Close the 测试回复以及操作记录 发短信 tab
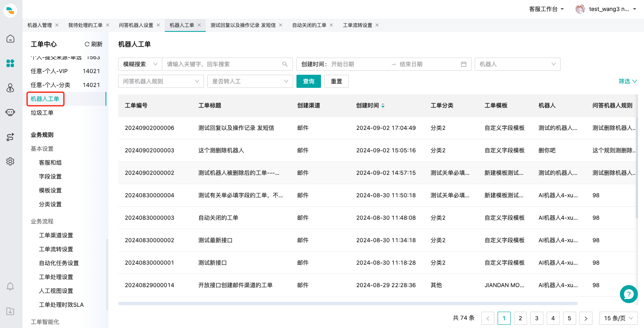This screenshot has height=328, width=644. (x=280, y=25)
